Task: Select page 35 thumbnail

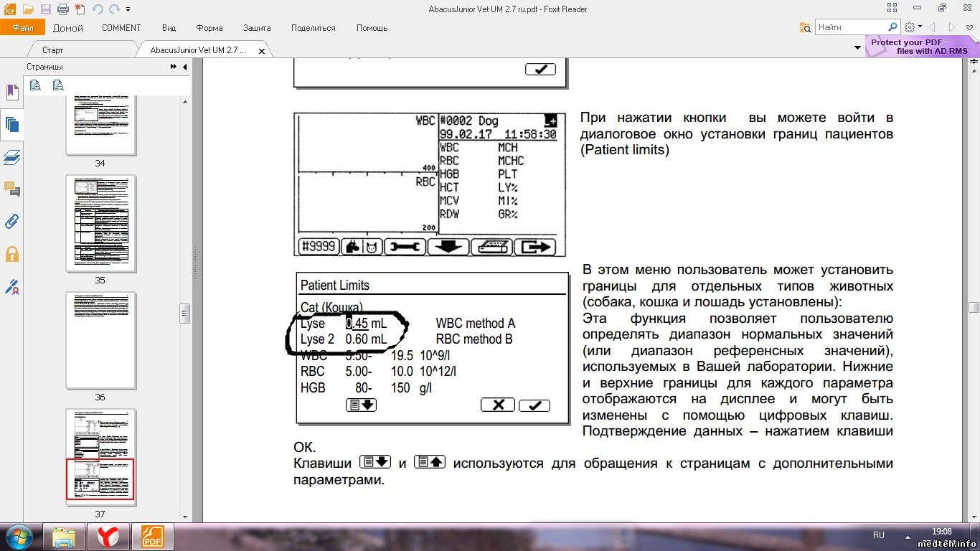Action: tap(100, 222)
